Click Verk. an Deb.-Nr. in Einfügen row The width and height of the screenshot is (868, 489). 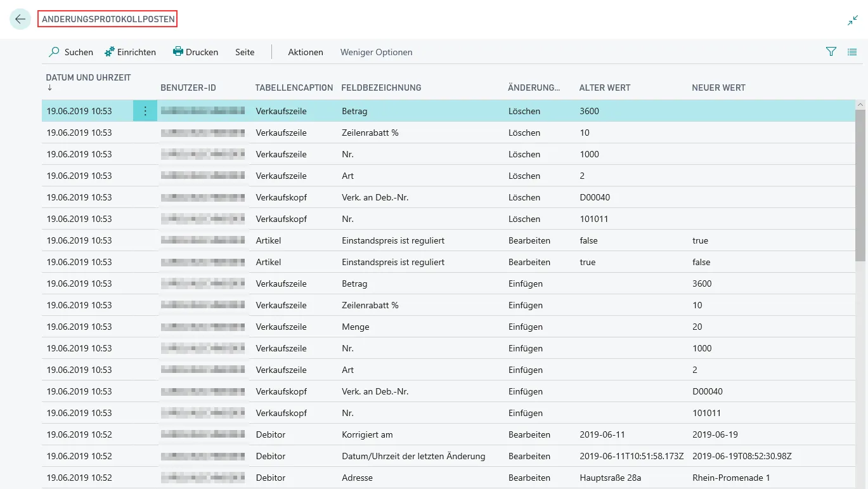pos(375,391)
